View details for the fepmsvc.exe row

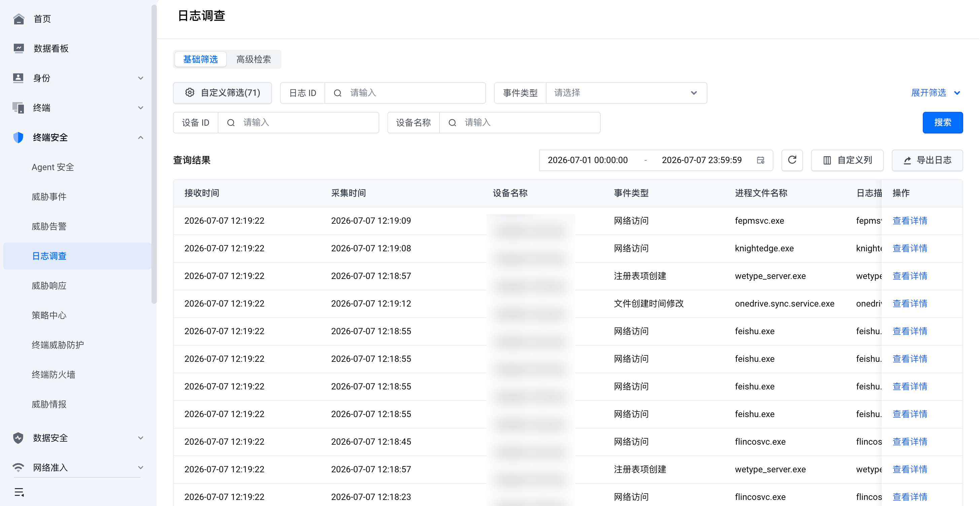(910, 221)
